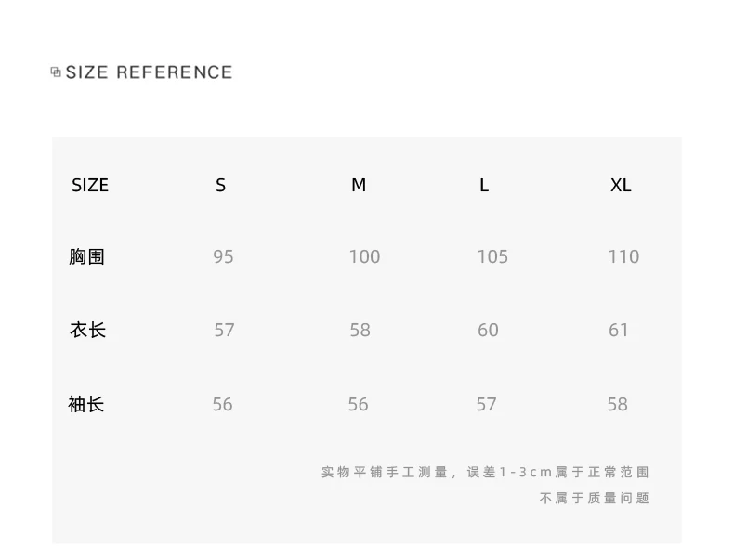Click the chest value 110 for size XL
This screenshot has width=734, height=560.
[x=623, y=257]
